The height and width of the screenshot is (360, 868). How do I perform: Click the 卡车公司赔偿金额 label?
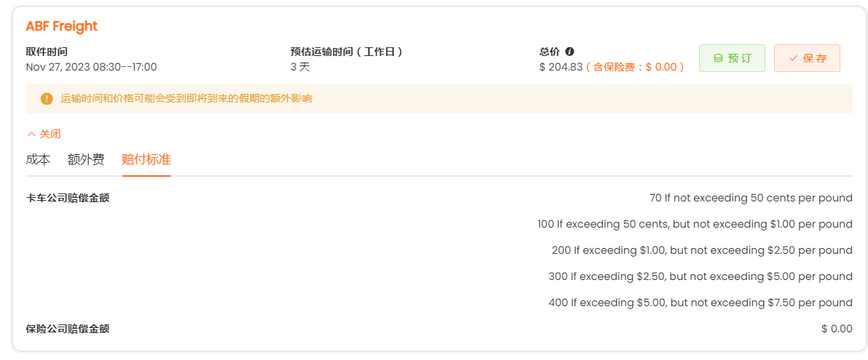68,198
